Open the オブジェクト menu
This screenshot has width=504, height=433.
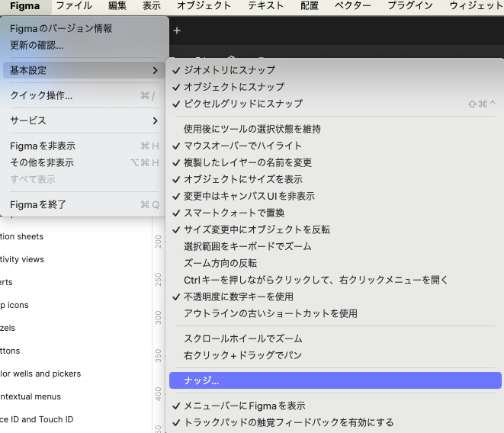(204, 6)
